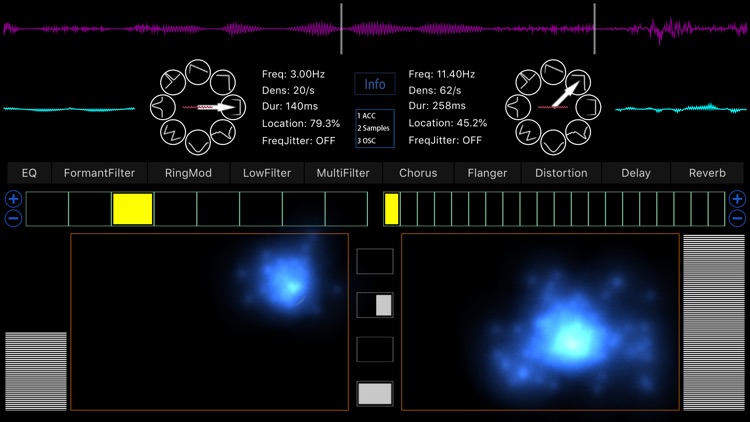Screen dimensions: 750x422
Task: Toggle the fully filled gray center box
Action: pos(375,394)
